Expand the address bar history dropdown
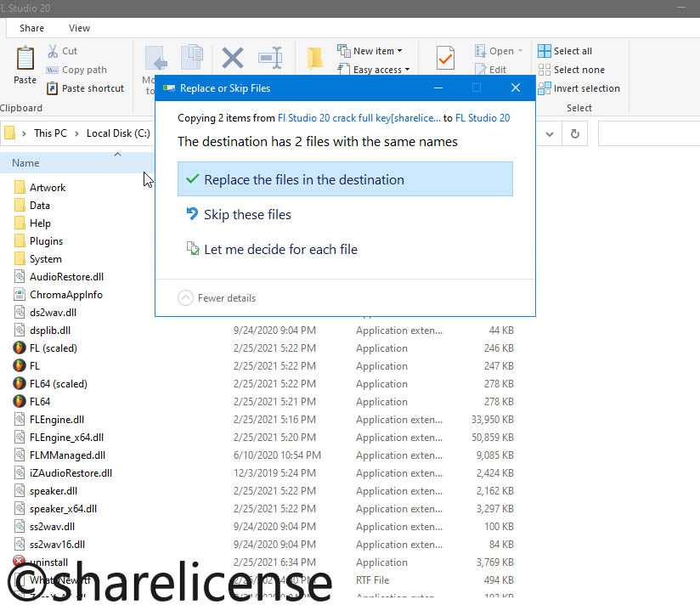The image size is (700, 616). tap(550, 133)
